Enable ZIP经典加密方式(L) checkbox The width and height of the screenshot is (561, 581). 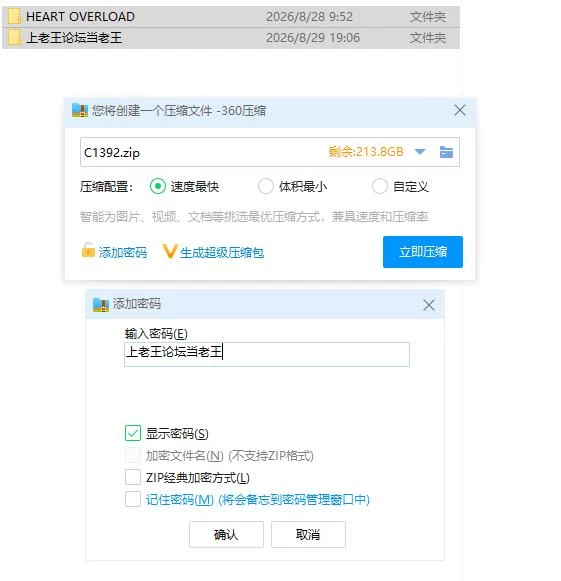coord(133,477)
